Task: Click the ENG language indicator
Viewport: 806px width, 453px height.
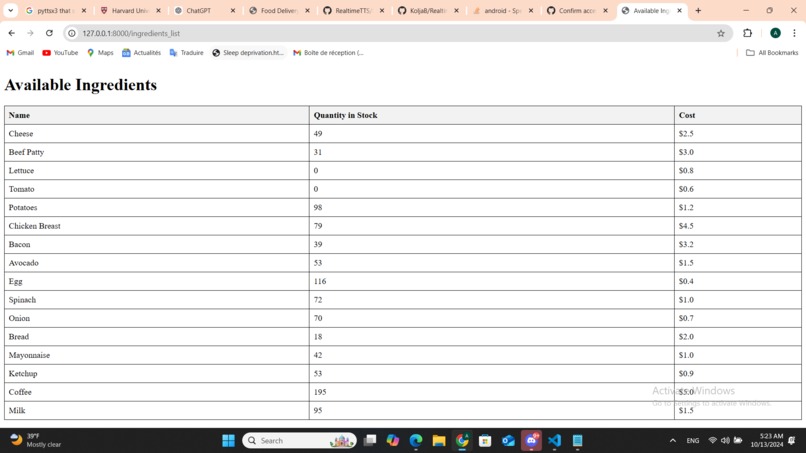Action: click(692, 441)
